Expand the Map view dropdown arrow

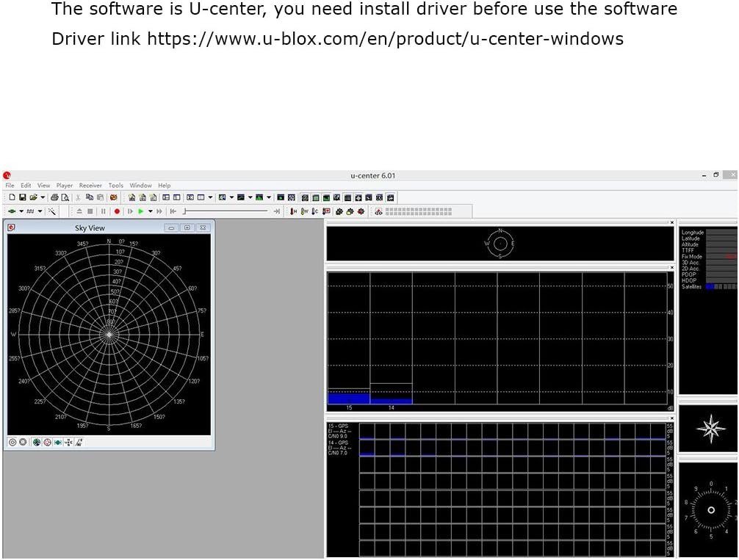tap(231, 197)
